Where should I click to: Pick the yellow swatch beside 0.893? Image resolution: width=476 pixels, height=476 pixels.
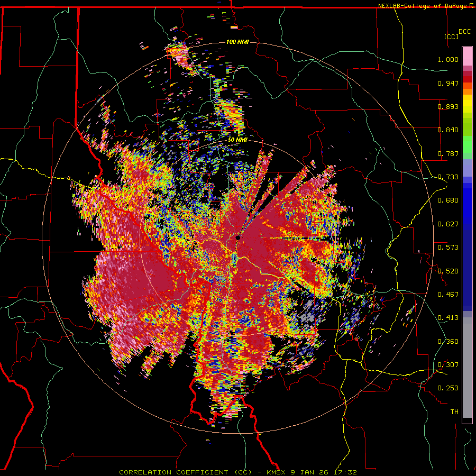pos(467,106)
